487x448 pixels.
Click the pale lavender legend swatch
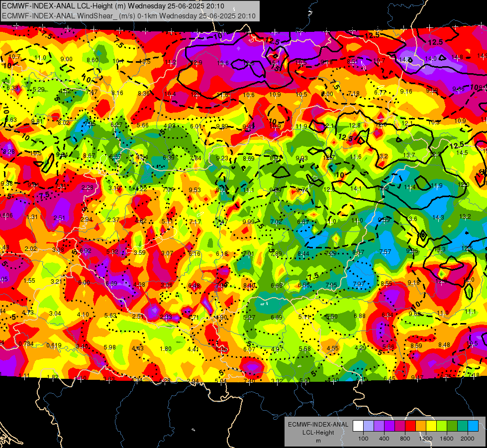[368, 426]
